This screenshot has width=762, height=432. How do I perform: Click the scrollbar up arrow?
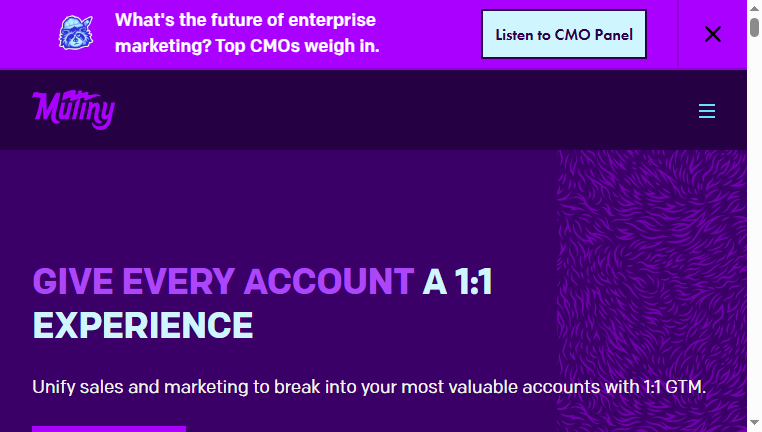[x=754, y=8]
